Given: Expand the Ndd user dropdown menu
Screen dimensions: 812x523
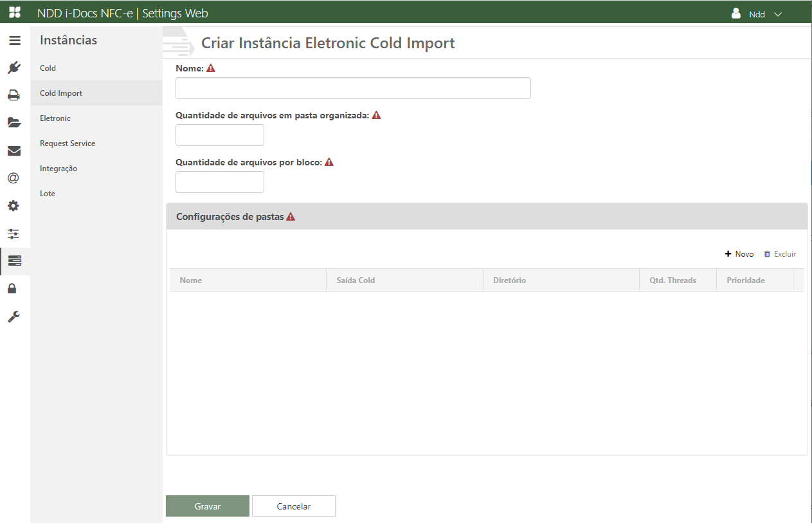Looking at the screenshot, I should pyautogui.click(x=757, y=14).
